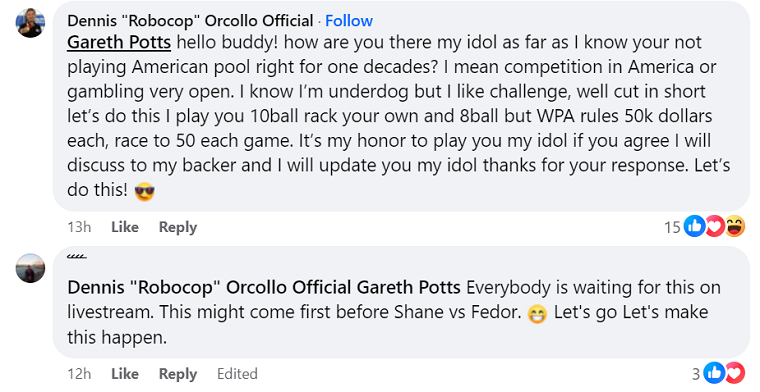Reply to the livestream comment

178,374
